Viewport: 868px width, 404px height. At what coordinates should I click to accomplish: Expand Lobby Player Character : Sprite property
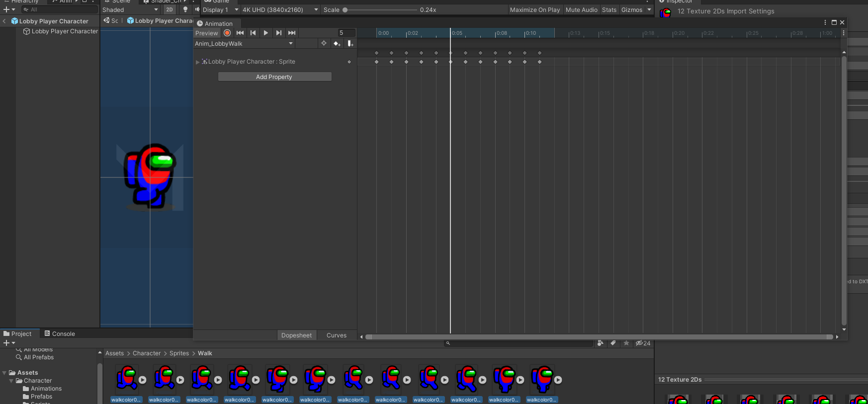(x=197, y=62)
